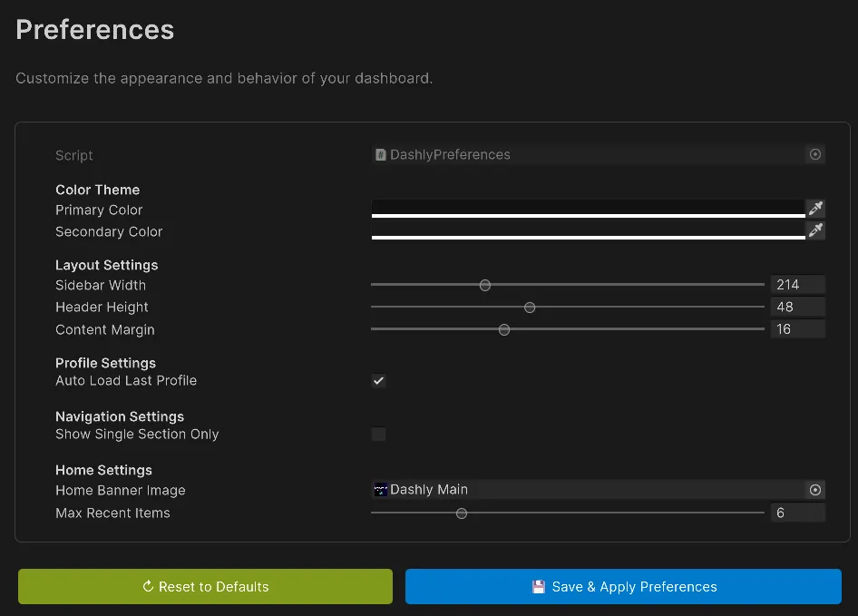Click the eyedropper next to Secondary Color
Image resolution: width=858 pixels, height=616 pixels.
(x=814, y=230)
